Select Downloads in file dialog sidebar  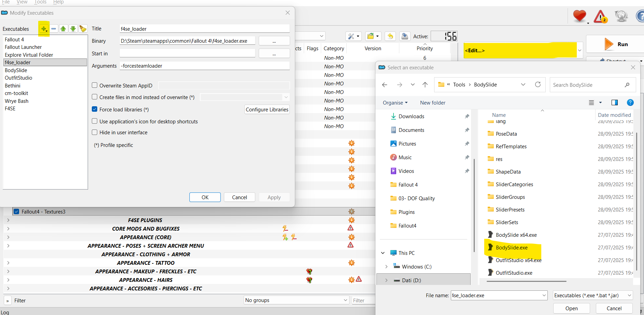point(411,116)
